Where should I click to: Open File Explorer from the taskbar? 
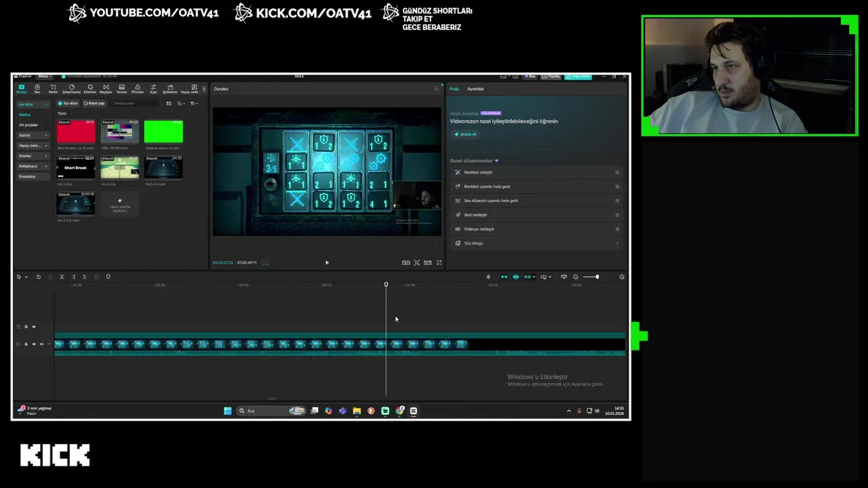(357, 411)
